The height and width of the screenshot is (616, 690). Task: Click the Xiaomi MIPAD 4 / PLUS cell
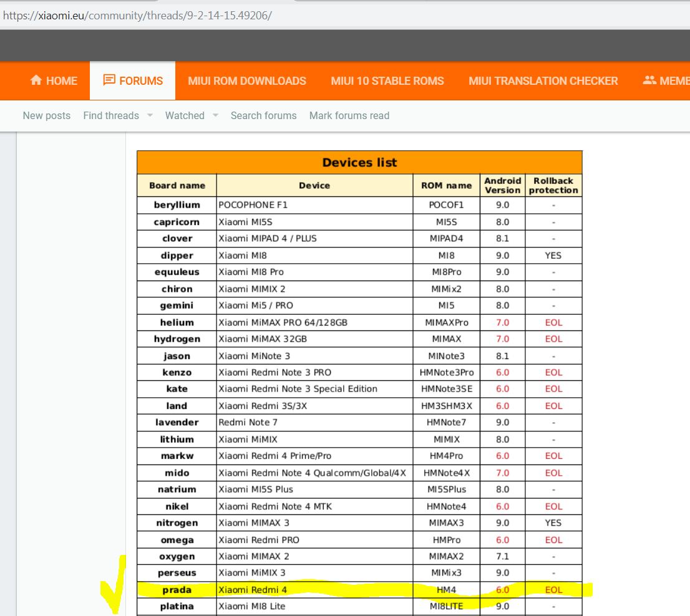point(314,238)
